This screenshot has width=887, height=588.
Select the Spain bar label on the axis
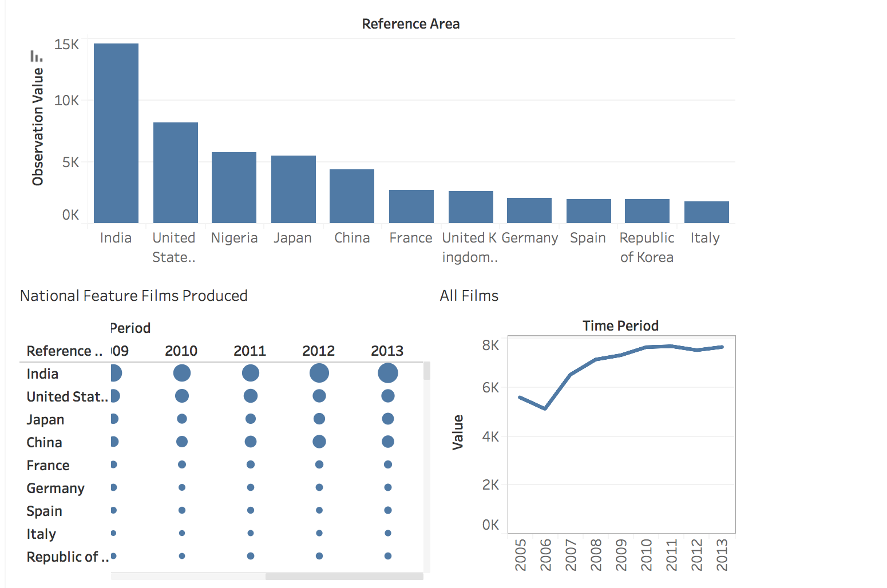588,238
